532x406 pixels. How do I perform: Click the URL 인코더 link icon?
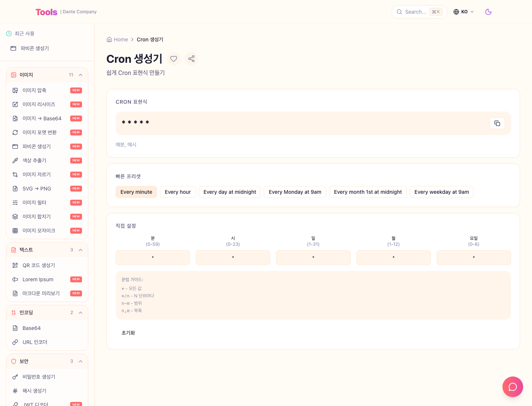point(15,342)
